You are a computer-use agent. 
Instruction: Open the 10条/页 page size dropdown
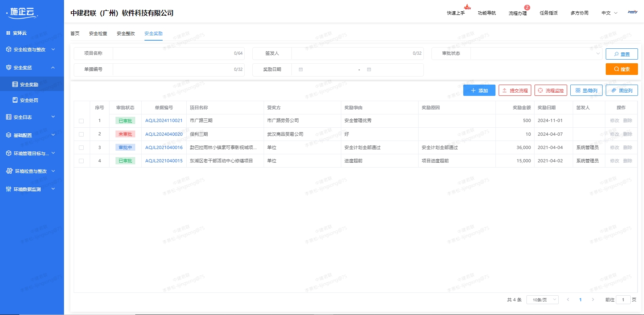point(543,300)
